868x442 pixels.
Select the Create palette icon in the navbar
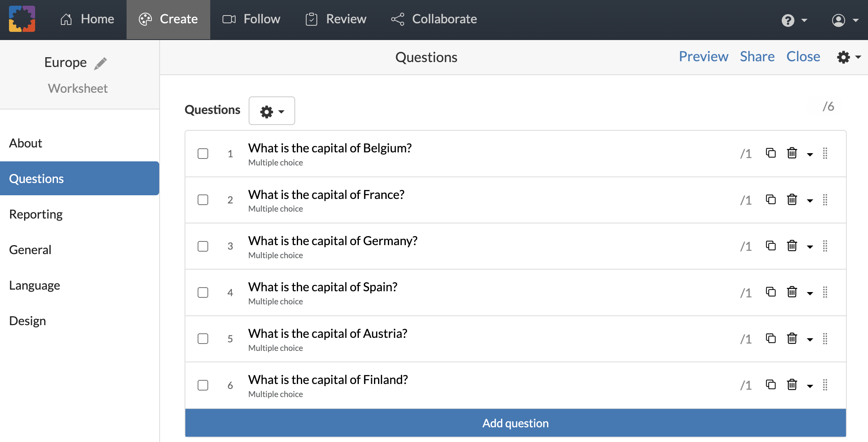pyautogui.click(x=146, y=19)
